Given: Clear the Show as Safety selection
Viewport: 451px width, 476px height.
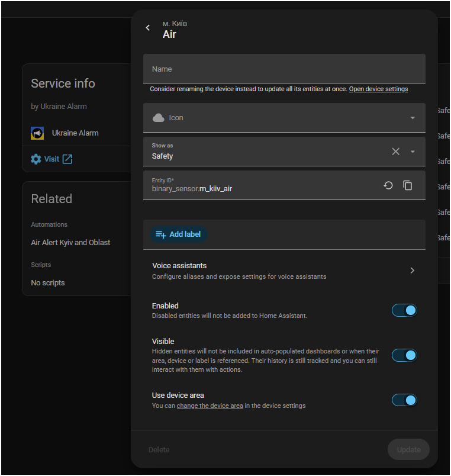Looking at the screenshot, I should [x=395, y=152].
